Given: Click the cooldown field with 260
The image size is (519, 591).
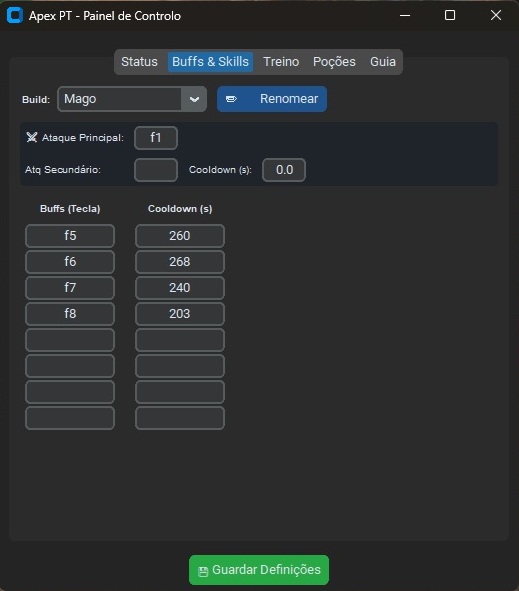Looking at the screenshot, I should pos(180,236).
